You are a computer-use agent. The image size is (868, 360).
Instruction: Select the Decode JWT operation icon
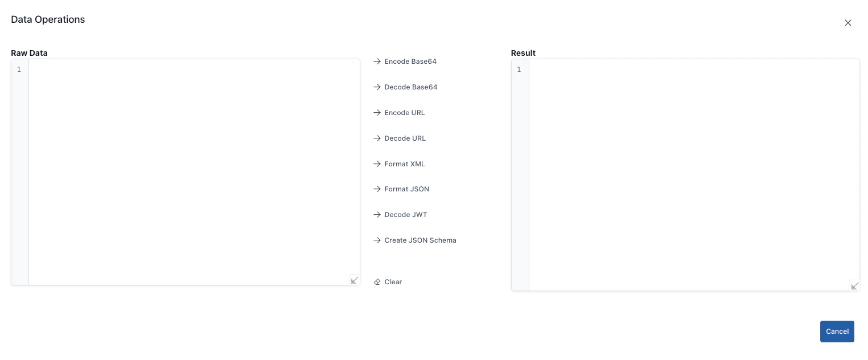tap(377, 214)
